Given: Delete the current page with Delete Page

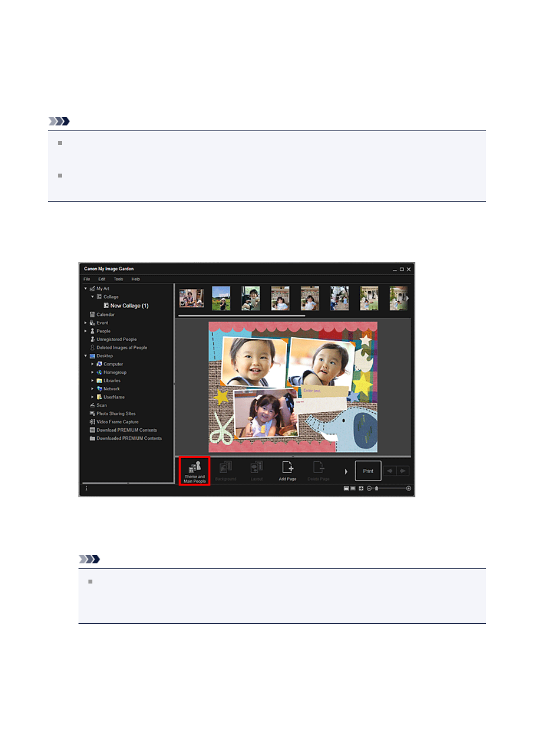Looking at the screenshot, I should click(318, 471).
